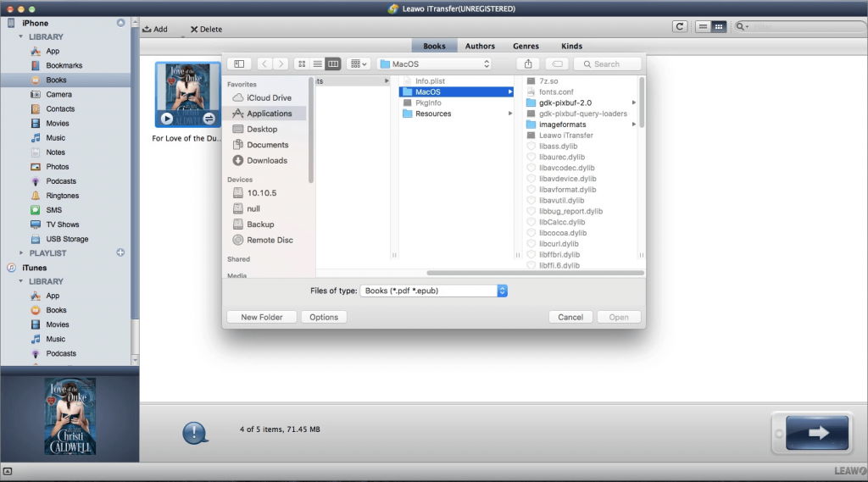Image resolution: width=868 pixels, height=482 pixels.
Task: Play the For Love of the Duke book
Action: (x=167, y=119)
